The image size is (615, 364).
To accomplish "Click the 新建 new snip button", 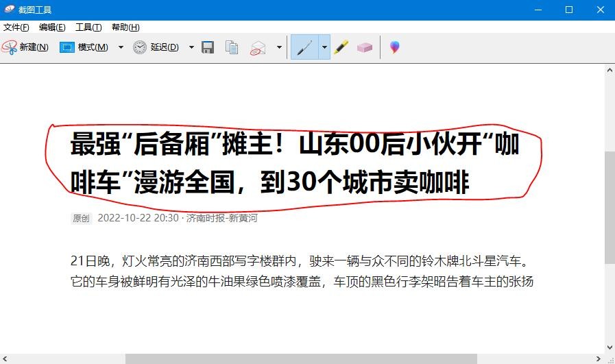I will 25,47.
